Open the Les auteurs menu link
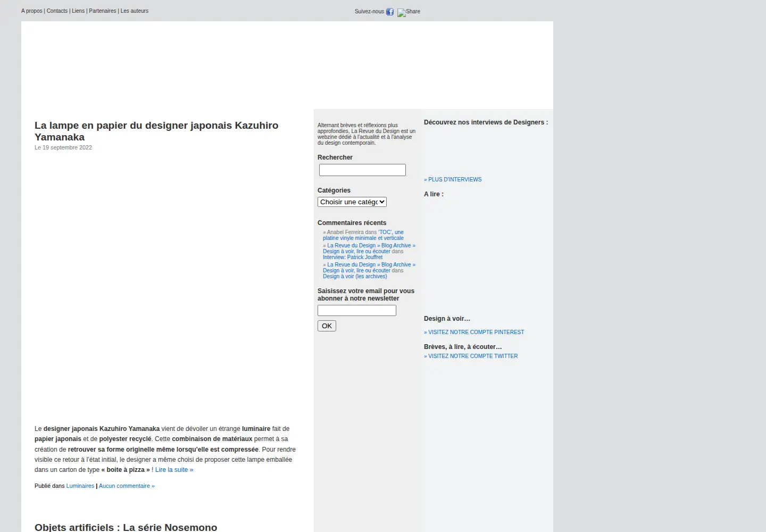766x532 pixels. pos(135,11)
